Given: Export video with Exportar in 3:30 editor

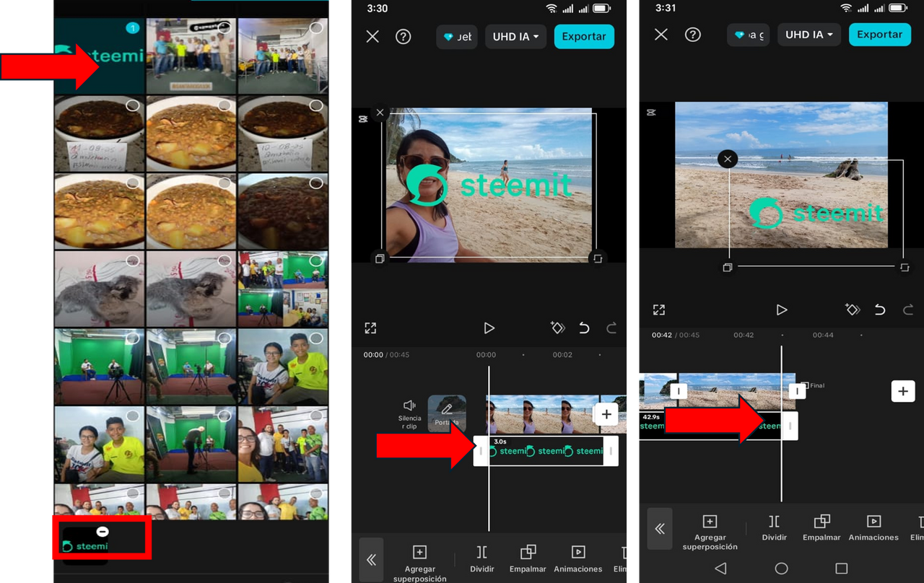Looking at the screenshot, I should tap(584, 37).
